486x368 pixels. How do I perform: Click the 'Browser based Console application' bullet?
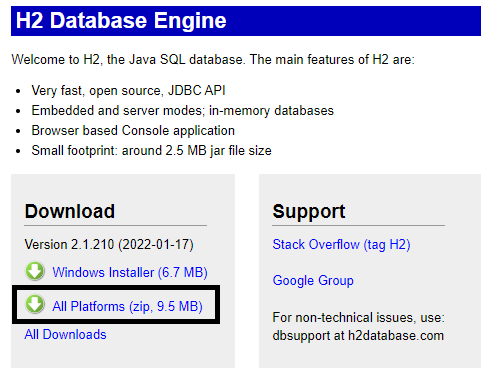coord(133,130)
